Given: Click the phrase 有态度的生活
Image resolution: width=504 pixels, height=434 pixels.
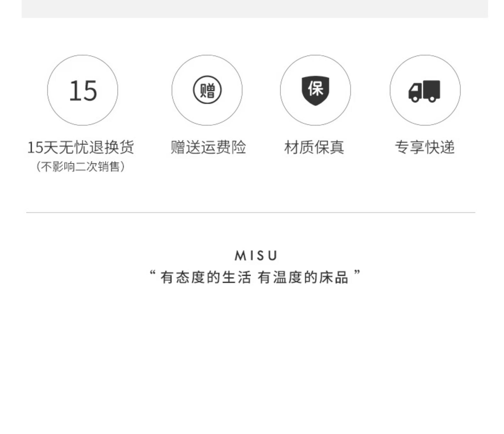Looking at the screenshot, I should click(x=206, y=277).
